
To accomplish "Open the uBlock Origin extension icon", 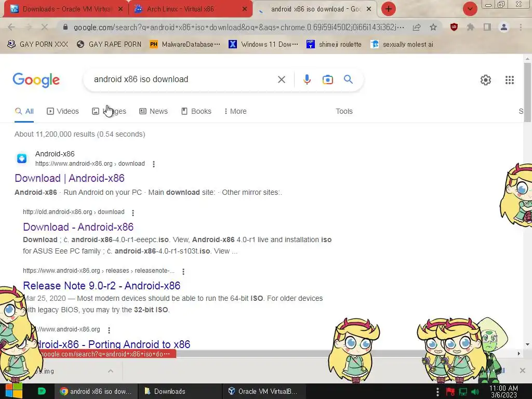I will click(x=454, y=27).
